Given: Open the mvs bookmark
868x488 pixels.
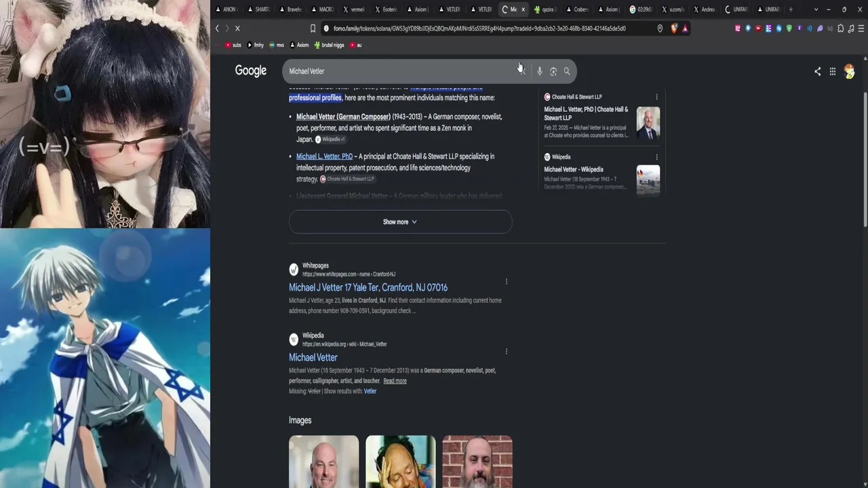Looking at the screenshot, I should (x=277, y=45).
